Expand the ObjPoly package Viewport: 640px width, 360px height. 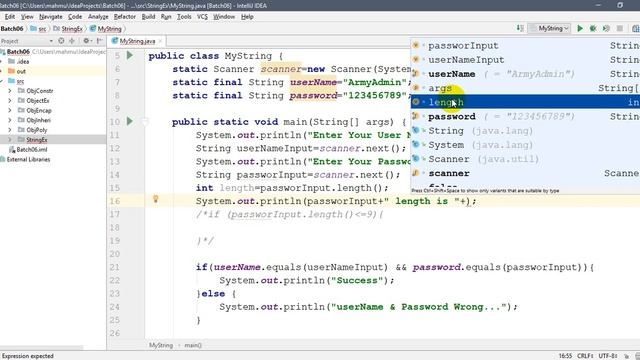(x=10, y=130)
